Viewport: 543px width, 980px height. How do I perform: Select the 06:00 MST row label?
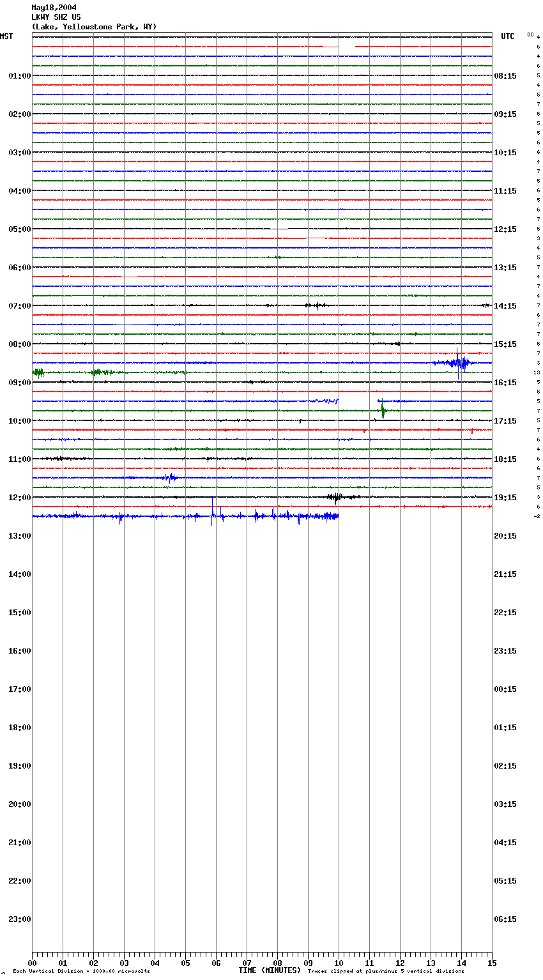click(x=20, y=268)
